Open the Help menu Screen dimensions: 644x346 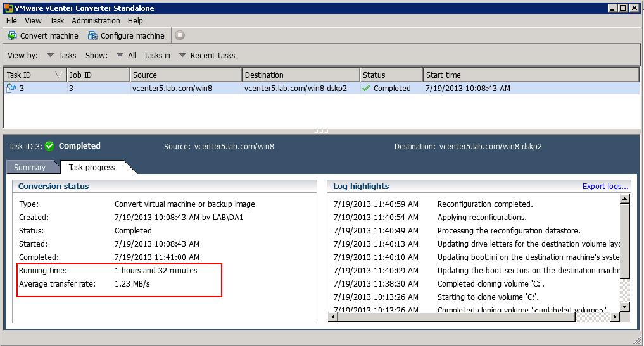coord(135,20)
